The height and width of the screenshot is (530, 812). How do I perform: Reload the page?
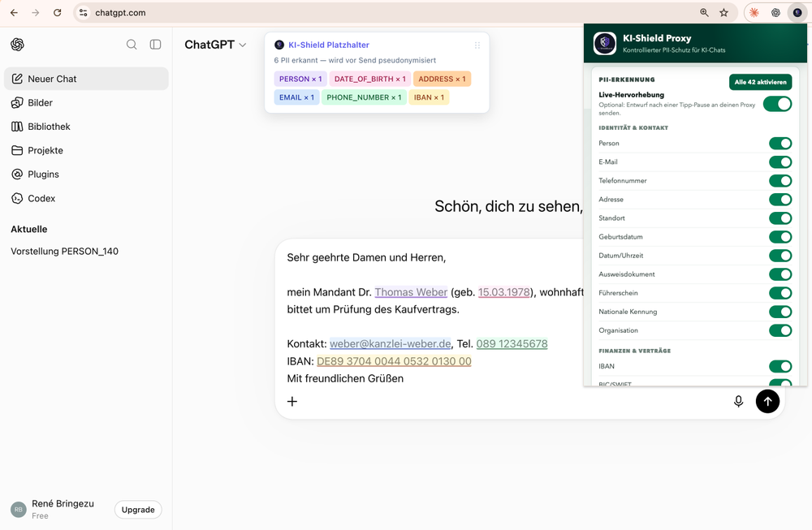pos(58,13)
